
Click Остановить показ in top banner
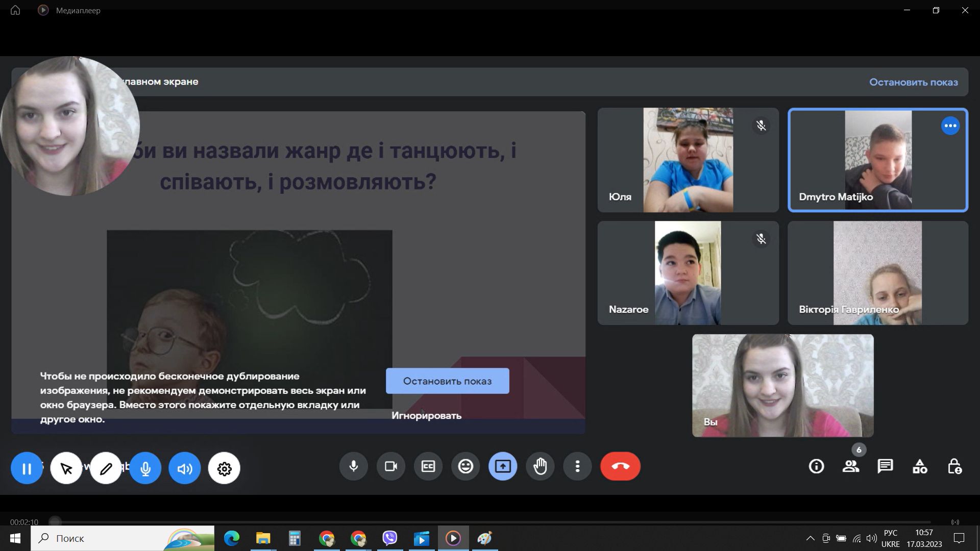click(x=913, y=82)
